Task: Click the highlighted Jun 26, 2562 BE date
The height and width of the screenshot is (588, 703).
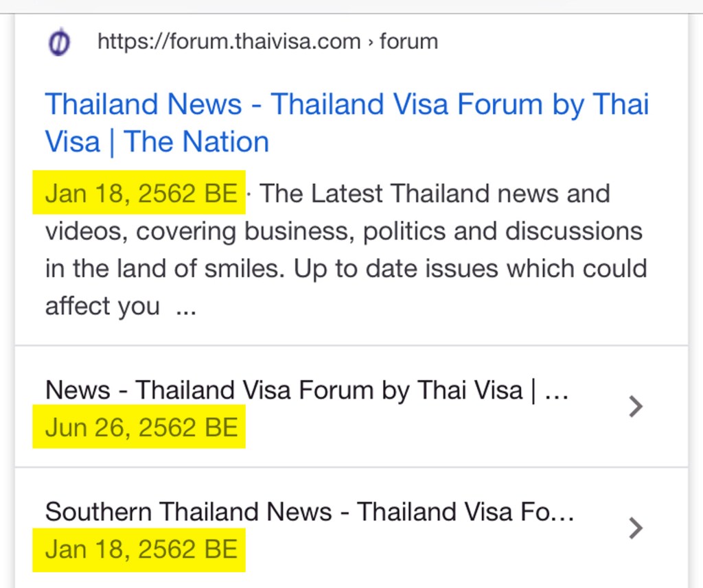Action: tap(141, 428)
